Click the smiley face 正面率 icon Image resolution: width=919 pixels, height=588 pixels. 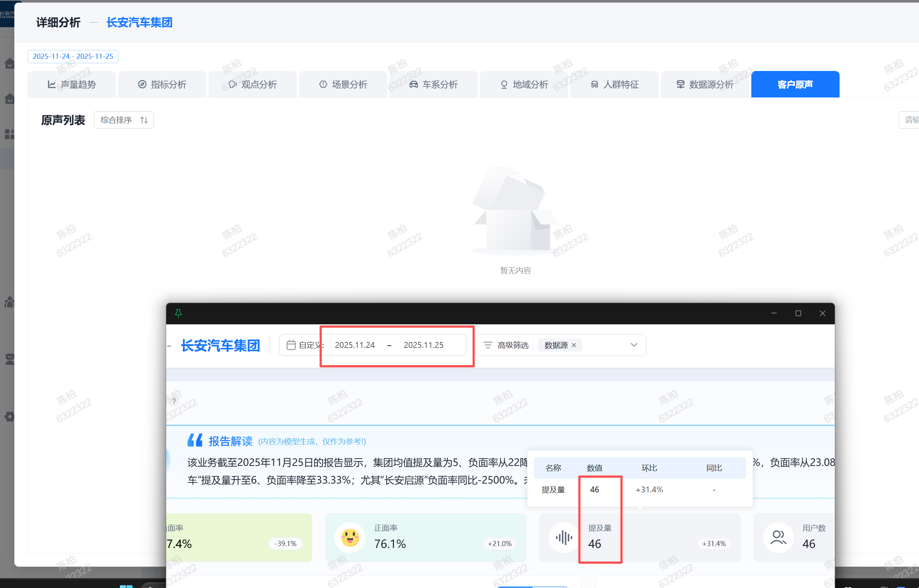click(x=350, y=538)
